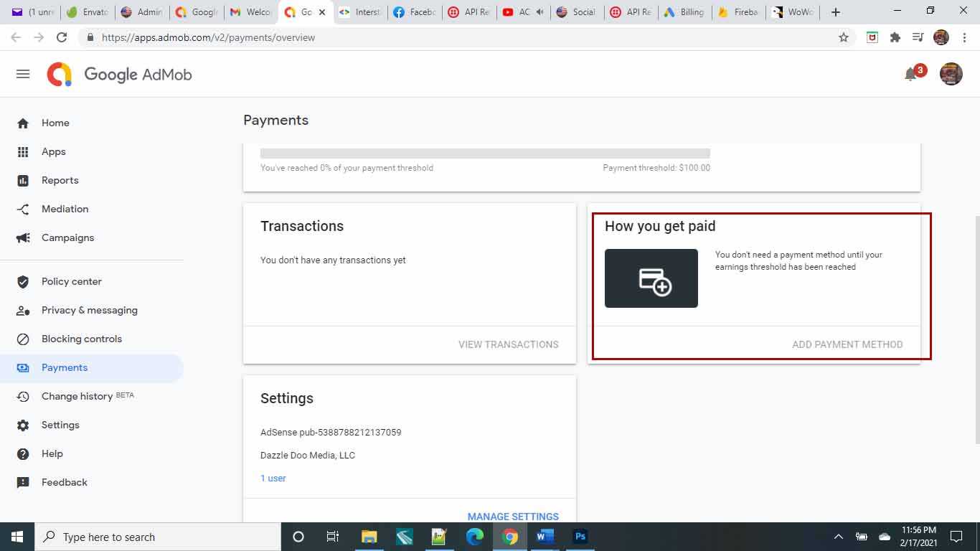Open Chrome extensions puzzle icon
The height and width of the screenshot is (551, 980).
(895, 37)
